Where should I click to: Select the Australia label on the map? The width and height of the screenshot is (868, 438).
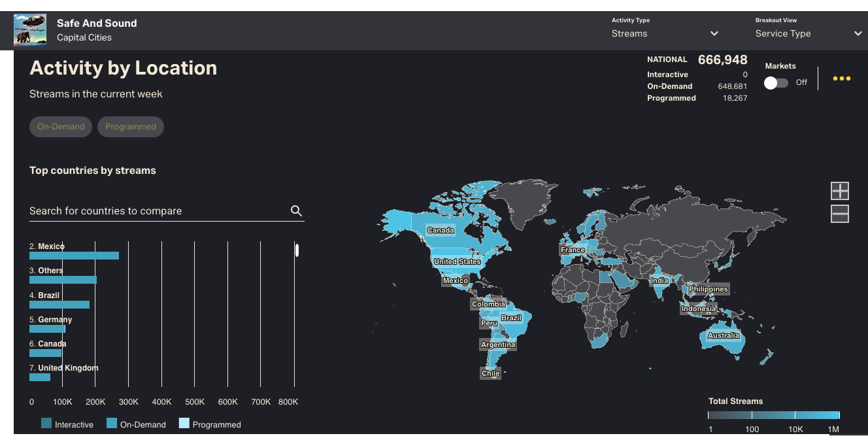pyautogui.click(x=724, y=336)
